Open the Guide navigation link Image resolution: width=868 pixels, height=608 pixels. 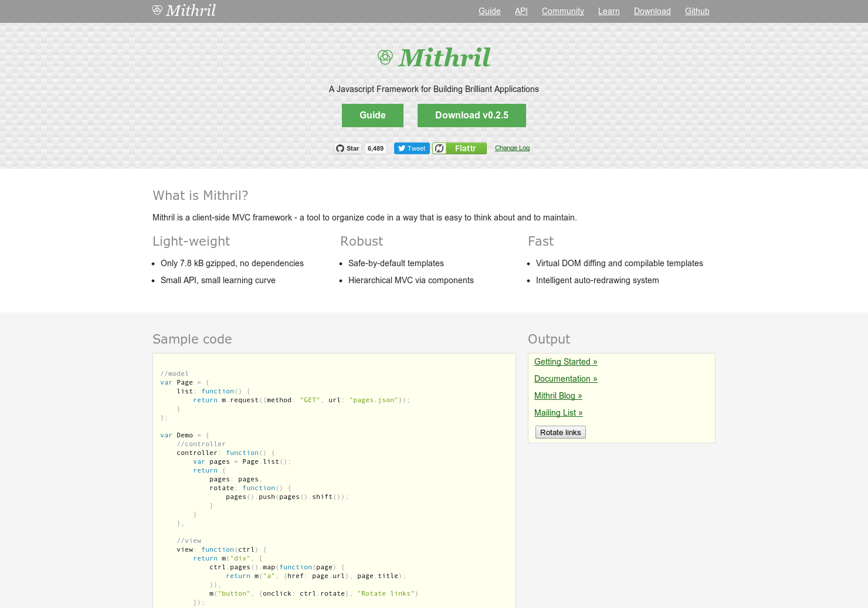pyautogui.click(x=490, y=11)
